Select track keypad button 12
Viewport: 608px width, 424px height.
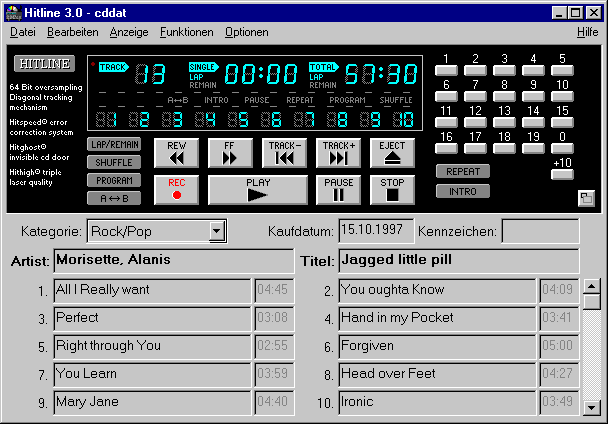coord(475,122)
